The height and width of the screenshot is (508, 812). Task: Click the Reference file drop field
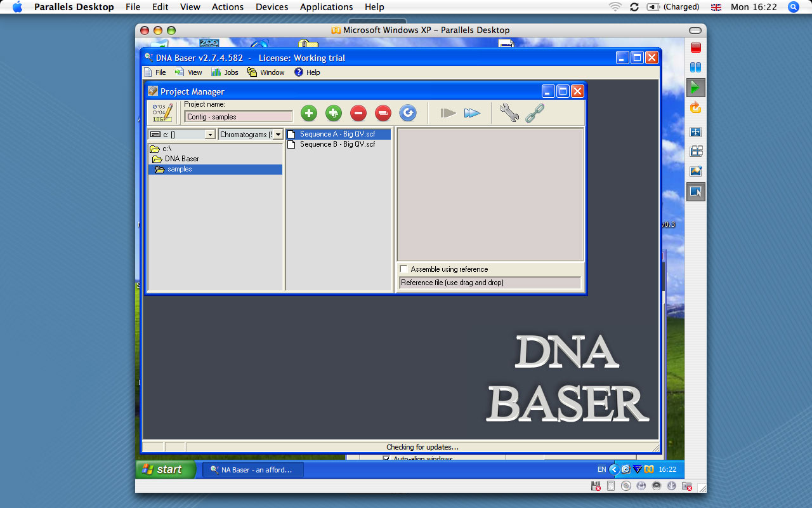point(490,283)
